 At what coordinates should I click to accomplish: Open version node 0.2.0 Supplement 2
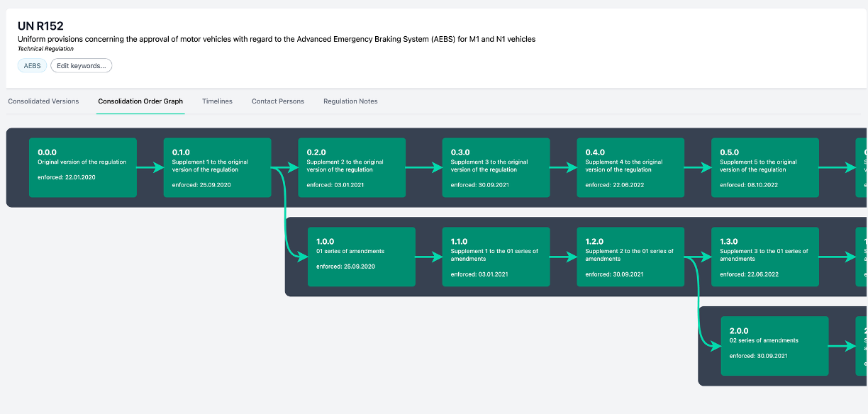tap(352, 167)
